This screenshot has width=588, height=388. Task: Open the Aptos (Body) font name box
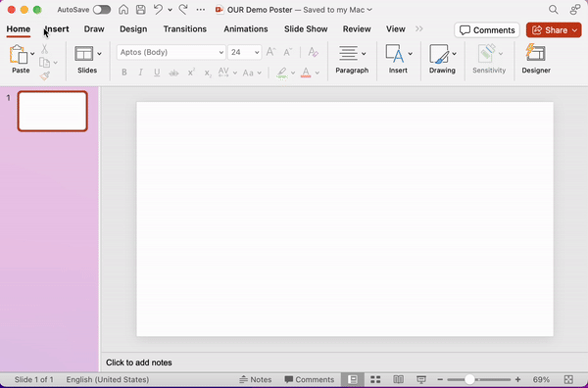coord(171,53)
